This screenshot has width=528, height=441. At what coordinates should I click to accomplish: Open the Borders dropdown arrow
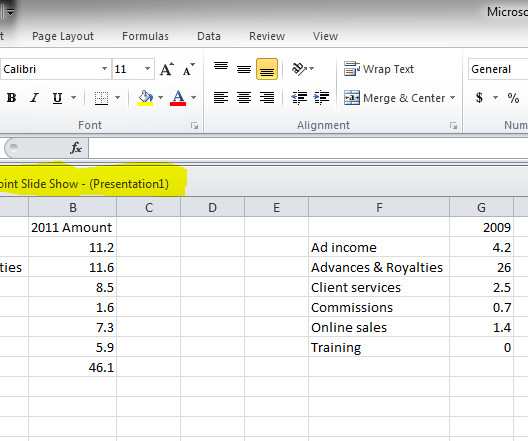pos(117,98)
